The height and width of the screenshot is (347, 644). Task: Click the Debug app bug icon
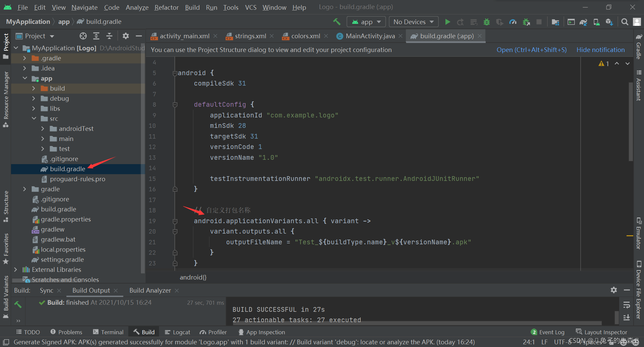pyautogui.click(x=487, y=22)
